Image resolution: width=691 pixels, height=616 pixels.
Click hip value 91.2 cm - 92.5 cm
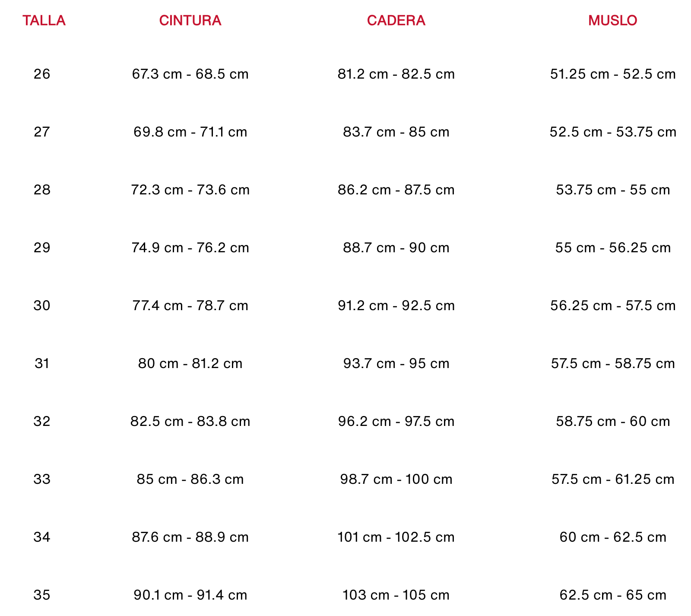396,305
